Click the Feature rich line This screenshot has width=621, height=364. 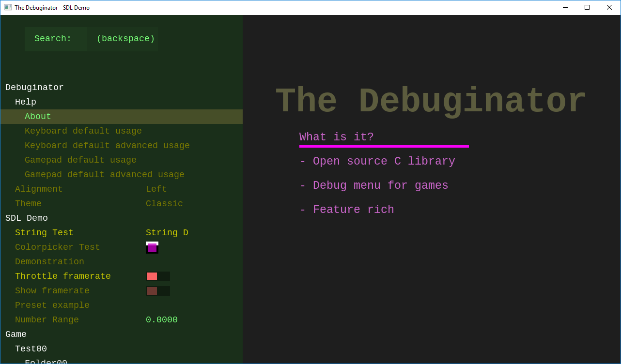347,210
